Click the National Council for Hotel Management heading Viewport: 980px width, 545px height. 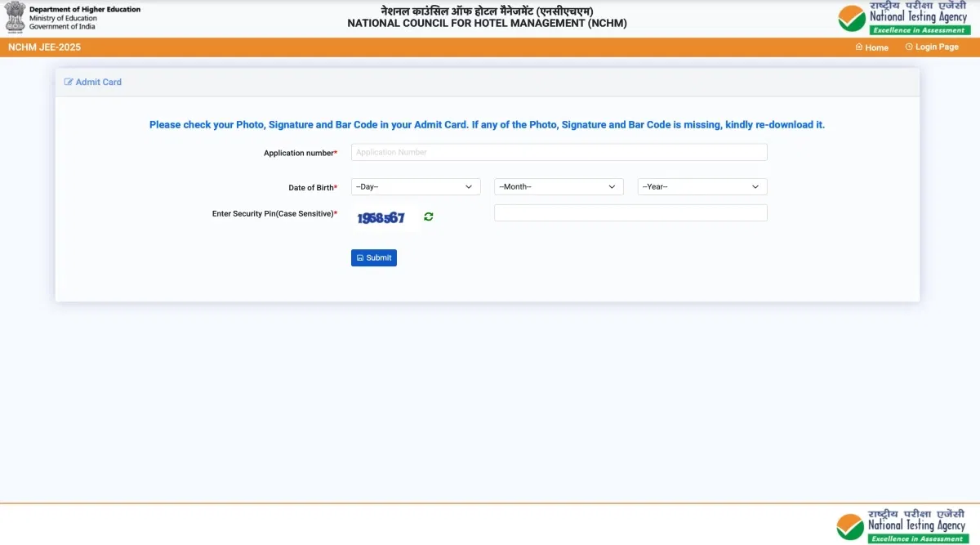pyautogui.click(x=487, y=23)
